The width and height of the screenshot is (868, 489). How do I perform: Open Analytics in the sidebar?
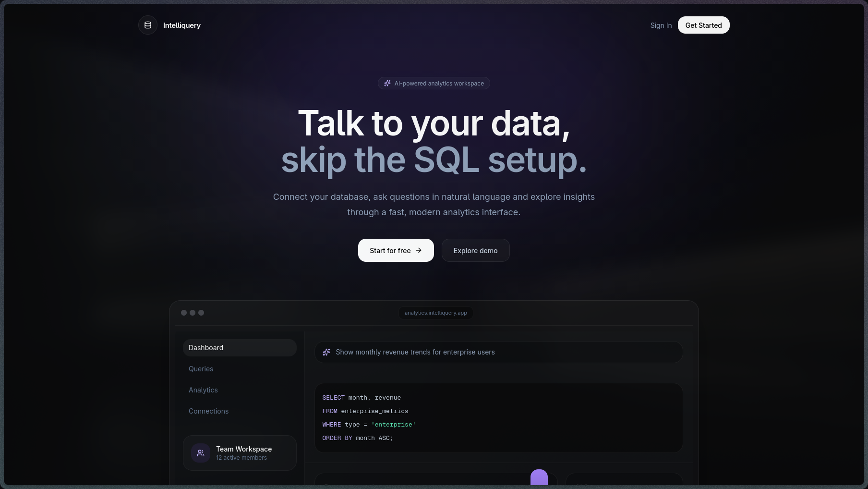click(240, 390)
